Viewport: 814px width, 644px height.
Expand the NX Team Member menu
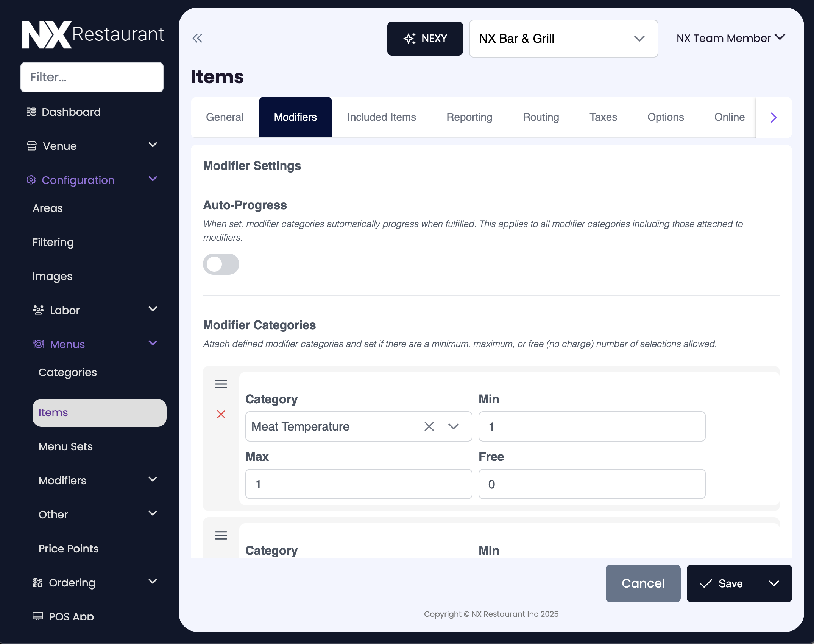click(731, 38)
